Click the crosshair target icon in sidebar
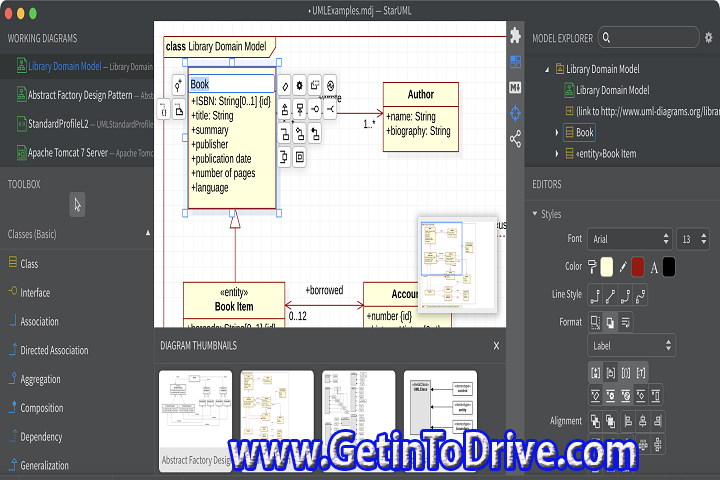 point(515,113)
